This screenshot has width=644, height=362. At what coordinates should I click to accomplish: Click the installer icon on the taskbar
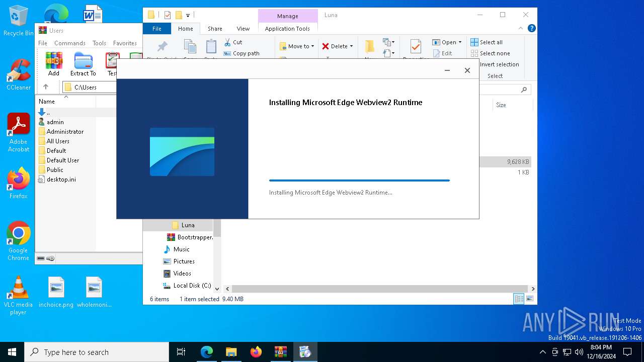[305, 352]
